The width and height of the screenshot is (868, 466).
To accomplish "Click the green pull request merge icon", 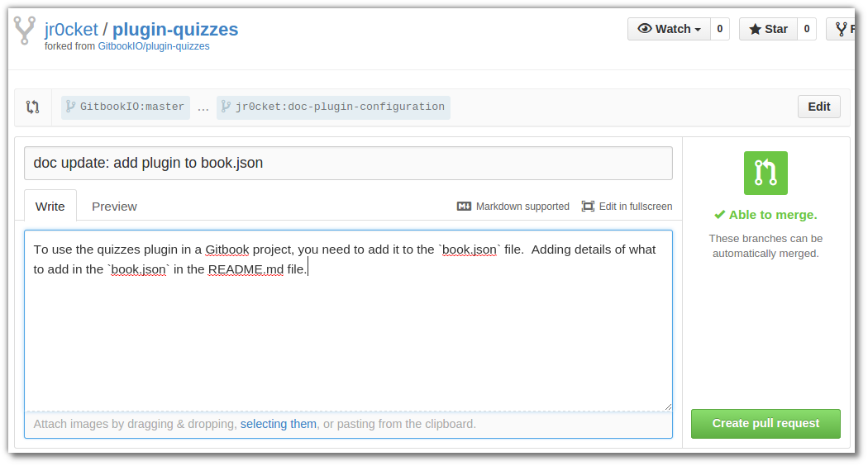I will [765, 174].
